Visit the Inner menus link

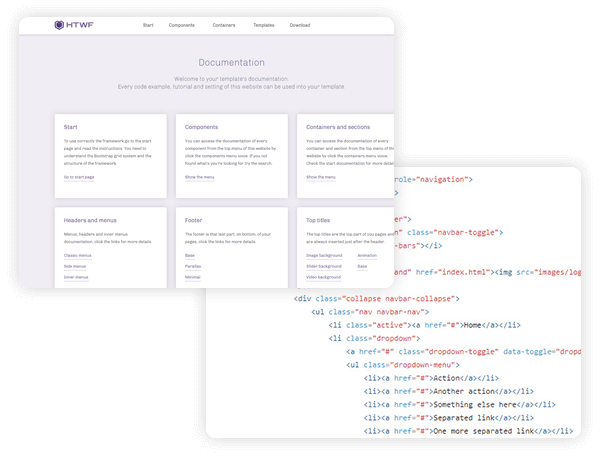tap(76, 277)
